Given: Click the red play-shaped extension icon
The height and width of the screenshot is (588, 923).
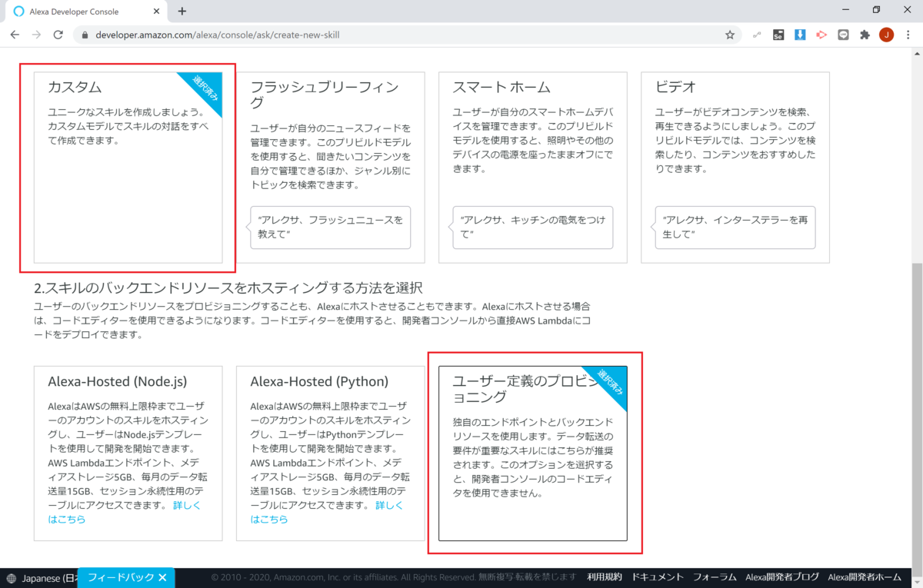Looking at the screenshot, I should pyautogui.click(x=821, y=35).
